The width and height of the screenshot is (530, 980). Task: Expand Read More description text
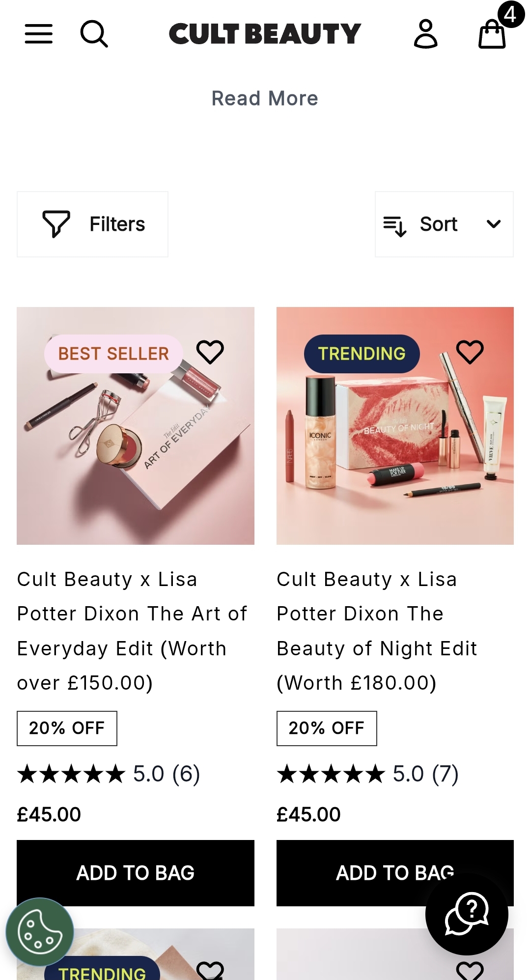click(265, 98)
